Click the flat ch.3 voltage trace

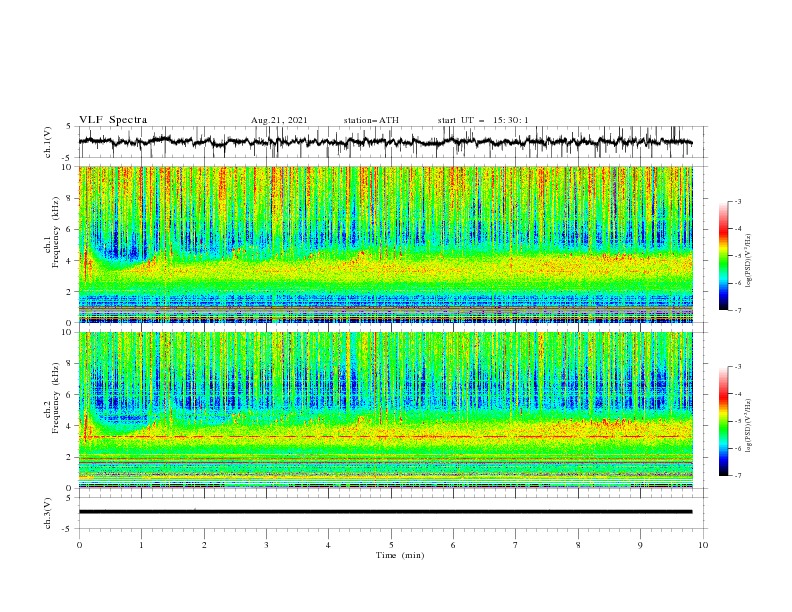[385, 512]
